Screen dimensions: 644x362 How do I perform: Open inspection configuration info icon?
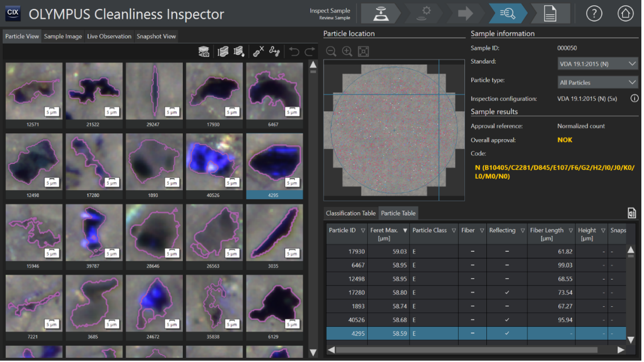pos(635,99)
